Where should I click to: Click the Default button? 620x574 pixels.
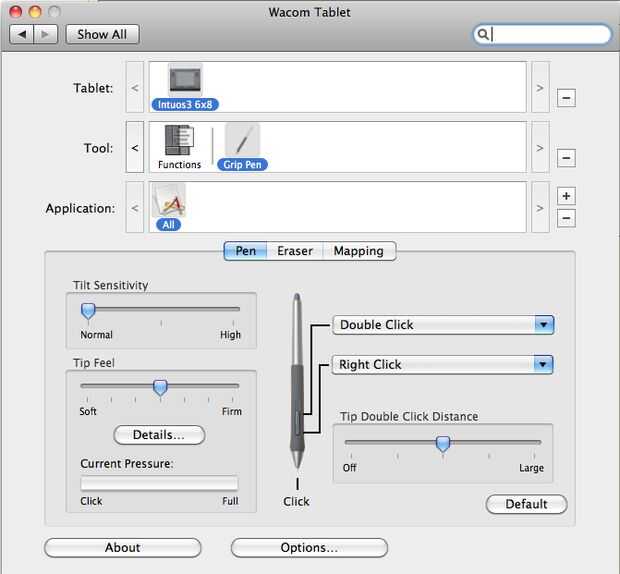[x=526, y=504]
